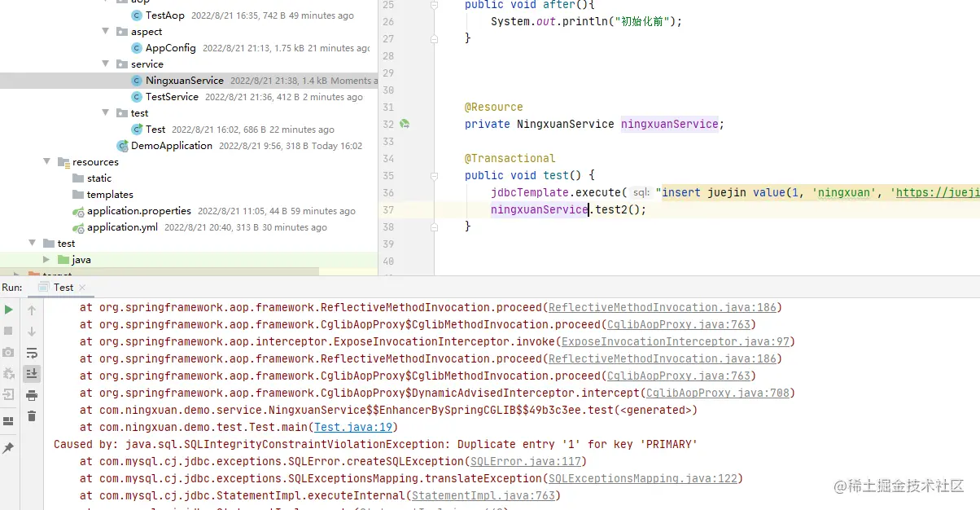Click Up the Stack Trace arrow
The image size is (980, 510).
point(32,310)
